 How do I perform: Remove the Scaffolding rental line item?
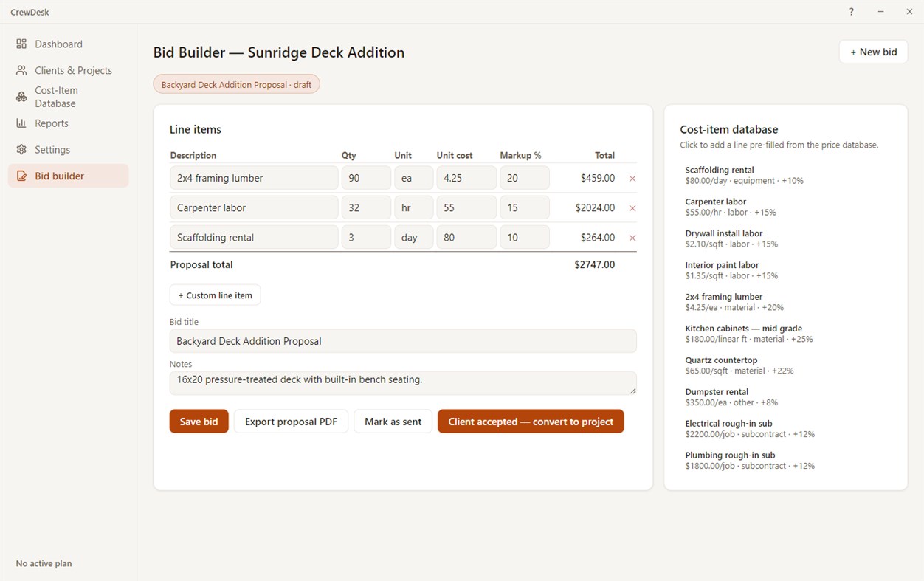pyautogui.click(x=632, y=238)
